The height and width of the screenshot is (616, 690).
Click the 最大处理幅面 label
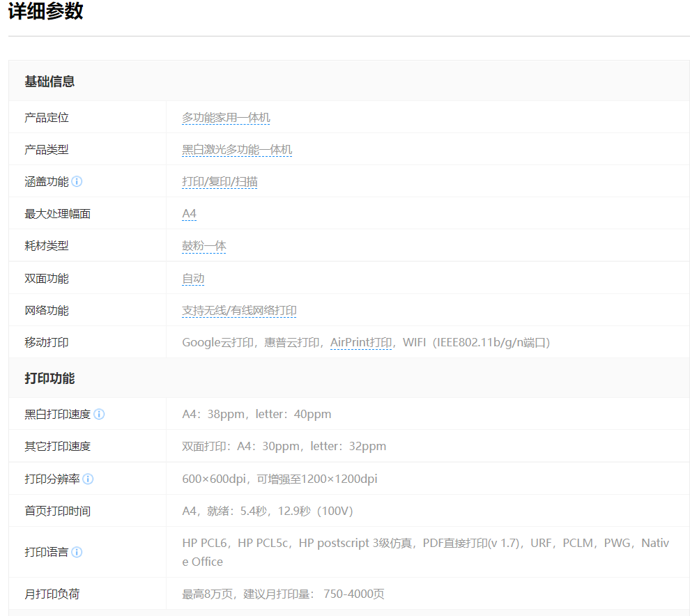(58, 214)
